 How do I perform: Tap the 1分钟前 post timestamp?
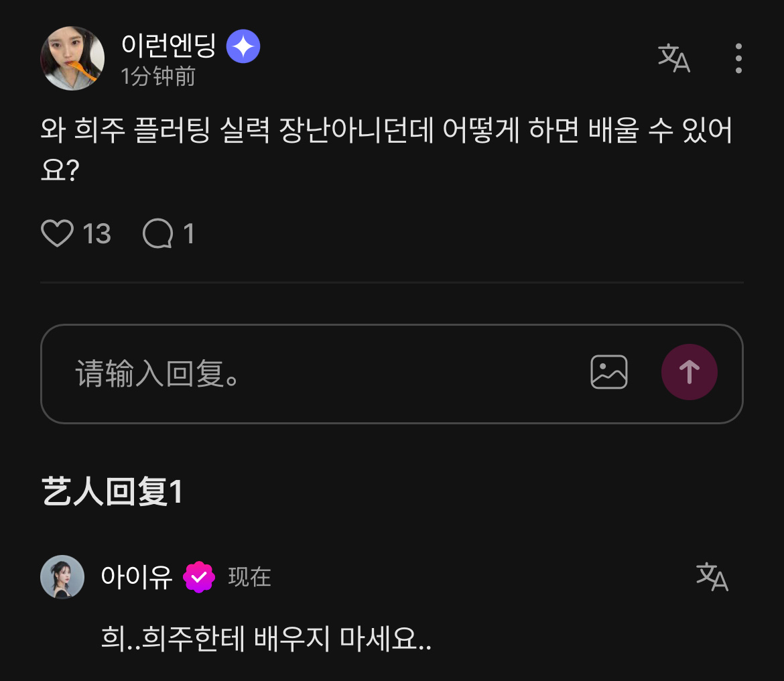(158, 76)
